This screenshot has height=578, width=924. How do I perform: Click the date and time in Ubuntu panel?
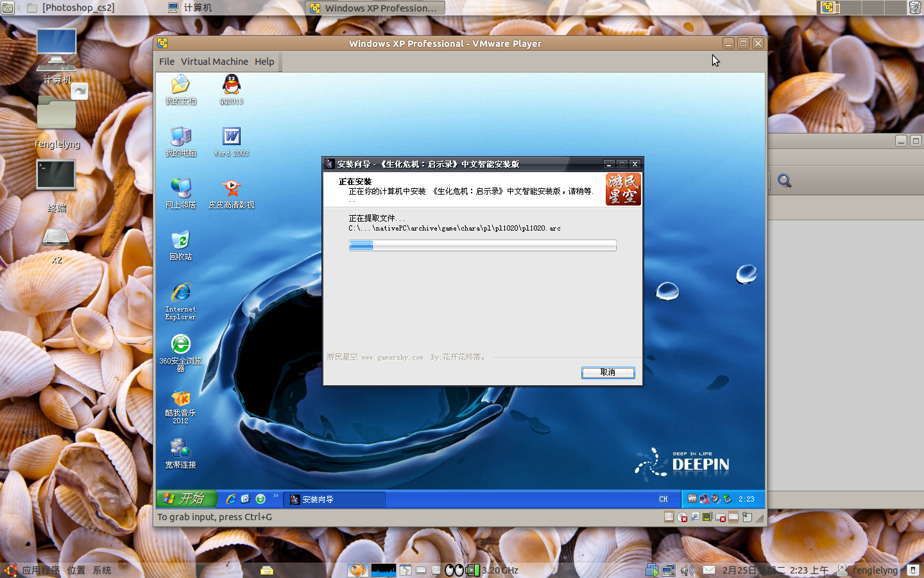pos(775,570)
